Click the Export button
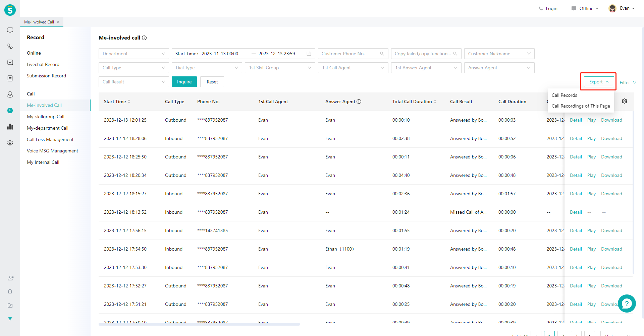Image resolution: width=644 pixels, height=336 pixels. [599, 82]
